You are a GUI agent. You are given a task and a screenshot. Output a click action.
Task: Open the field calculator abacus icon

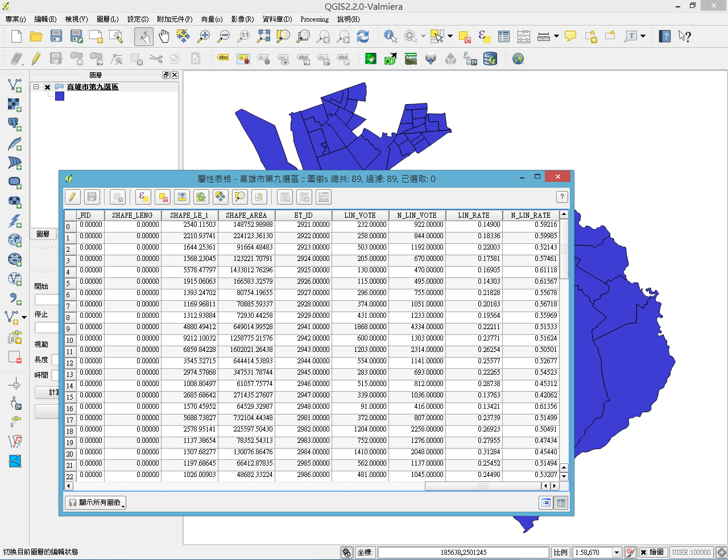tap(523, 37)
